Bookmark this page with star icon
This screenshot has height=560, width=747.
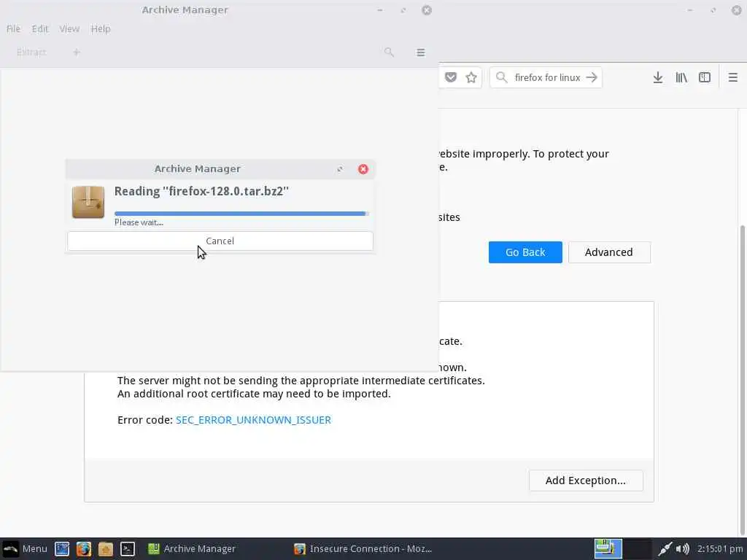tap(471, 77)
